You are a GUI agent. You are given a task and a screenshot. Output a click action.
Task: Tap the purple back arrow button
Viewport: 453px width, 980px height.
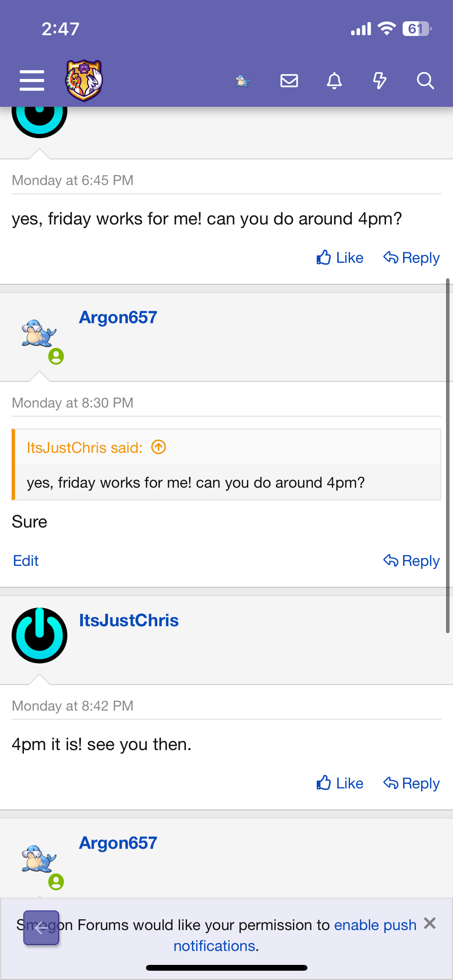point(41,928)
